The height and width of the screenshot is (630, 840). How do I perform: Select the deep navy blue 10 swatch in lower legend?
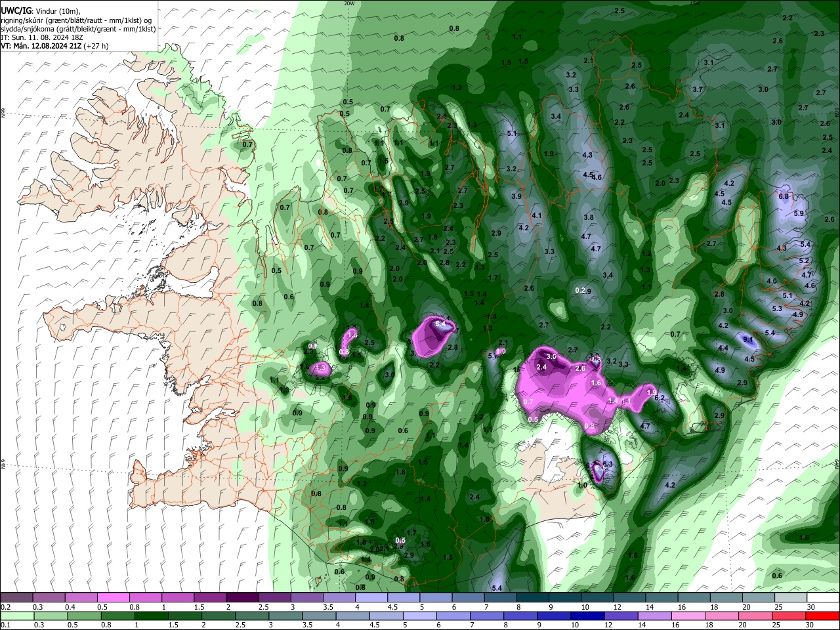point(587,616)
